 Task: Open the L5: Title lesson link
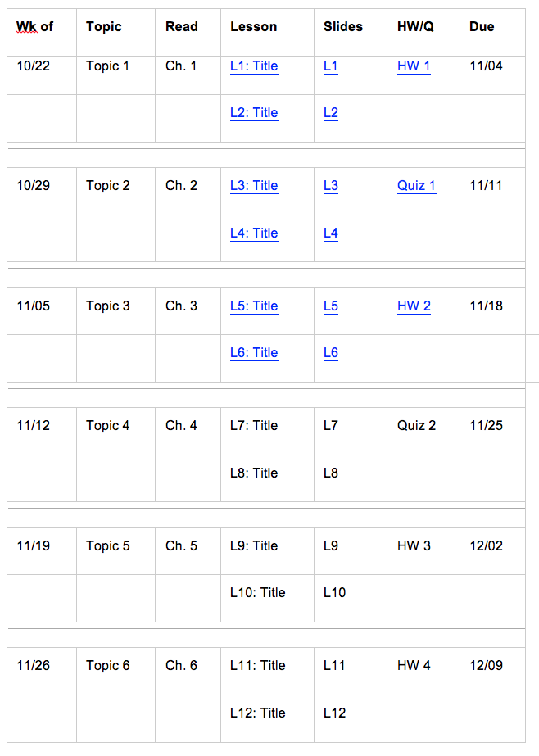(x=254, y=306)
